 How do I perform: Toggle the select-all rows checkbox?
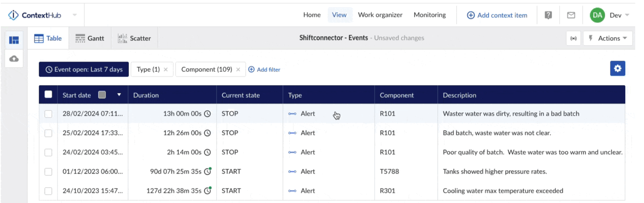click(x=48, y=94)
